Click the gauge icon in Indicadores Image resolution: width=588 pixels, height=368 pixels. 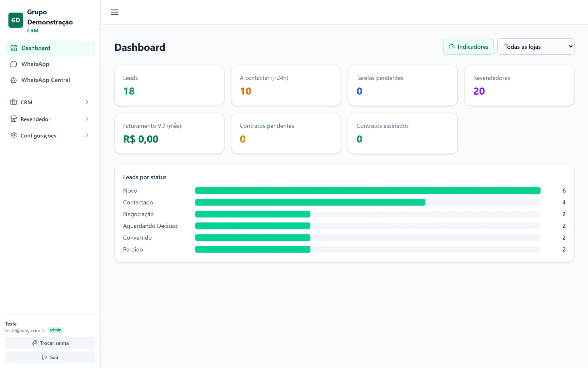452,47
